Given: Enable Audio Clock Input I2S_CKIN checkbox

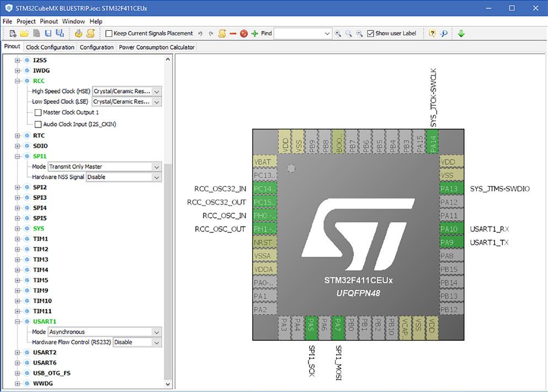Looking at the screenshot, I should [39, 124].
